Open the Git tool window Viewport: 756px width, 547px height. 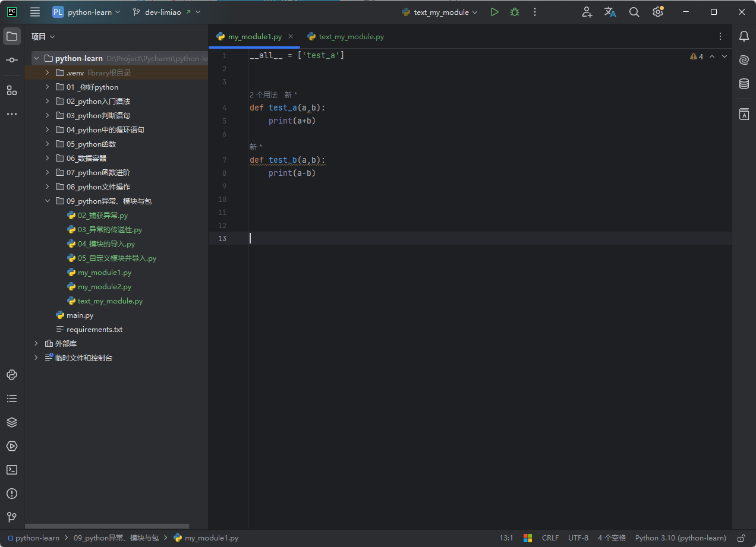tap(12, 517)
